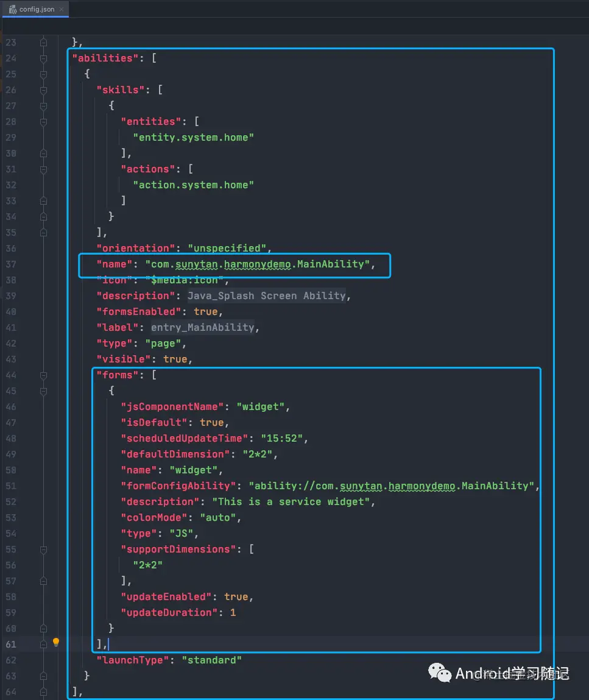This screenshot has height=700, width=589.
Task: Toggle fold marker on line 45
Action: (43, 392)
